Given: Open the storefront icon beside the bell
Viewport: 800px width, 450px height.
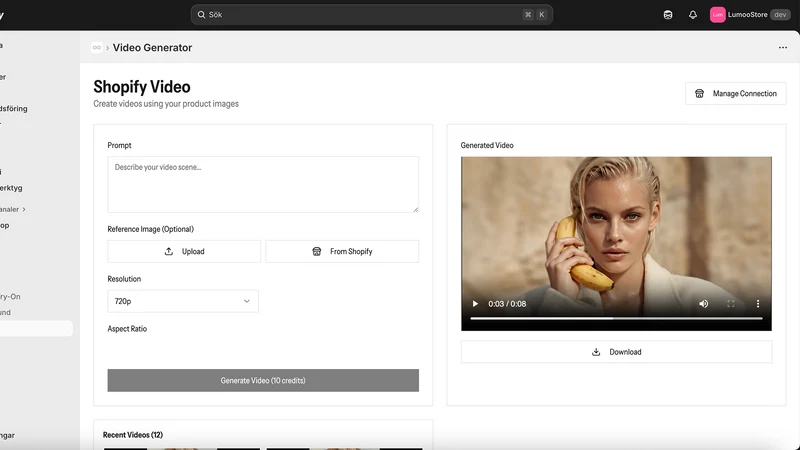Looking at the screenshot, I should [x=668, y=15].
